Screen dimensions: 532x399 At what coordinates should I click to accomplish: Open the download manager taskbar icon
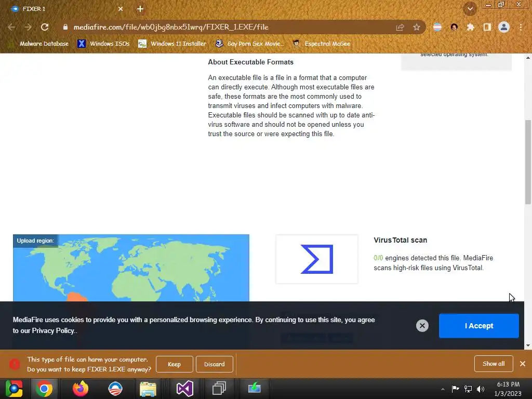254,388
